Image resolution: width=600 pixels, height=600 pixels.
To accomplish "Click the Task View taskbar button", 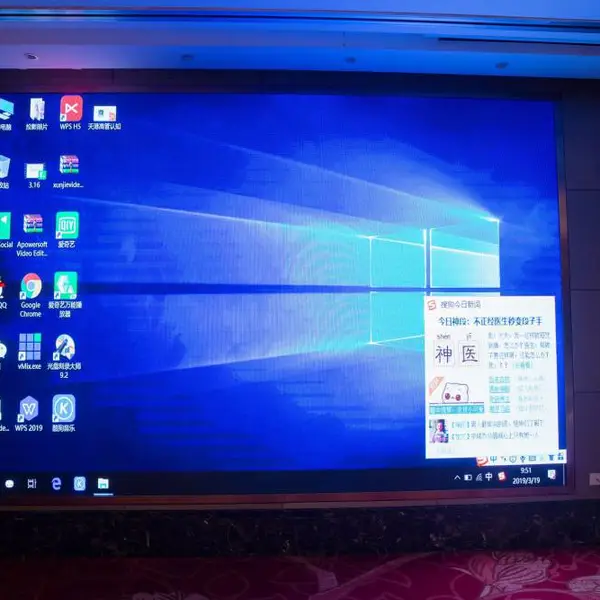I will click(x=32, y=484).
